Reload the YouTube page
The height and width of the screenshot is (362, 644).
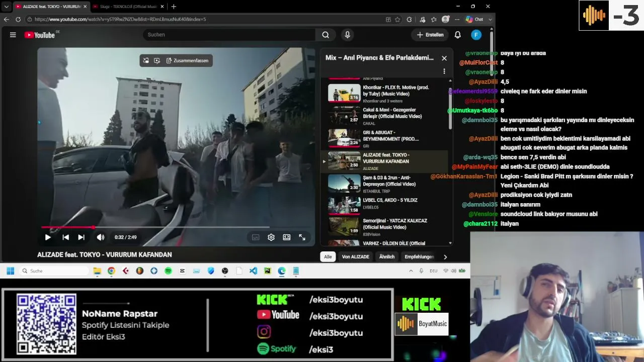tap(18, 19)
